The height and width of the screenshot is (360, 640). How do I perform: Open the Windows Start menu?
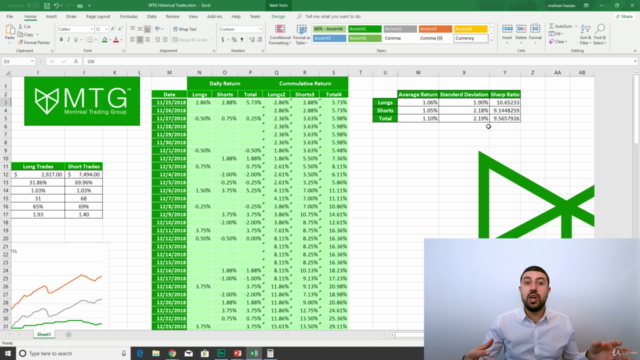8,353
